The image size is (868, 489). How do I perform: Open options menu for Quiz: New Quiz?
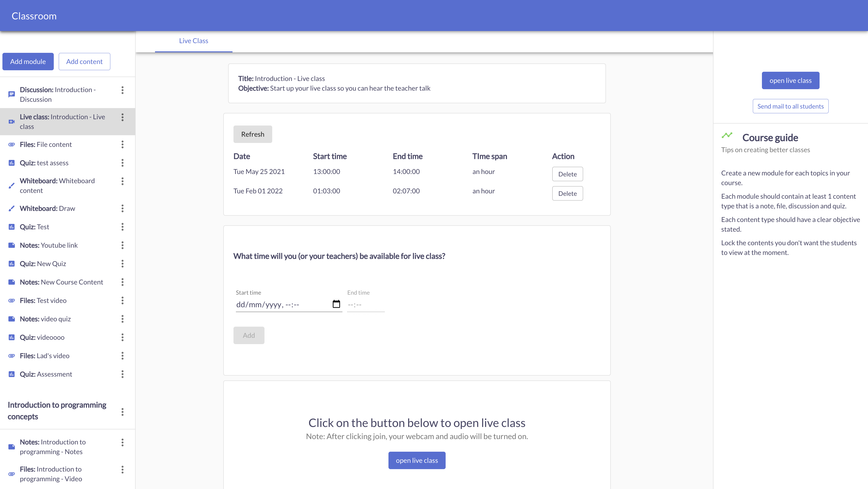coord(122,264)
